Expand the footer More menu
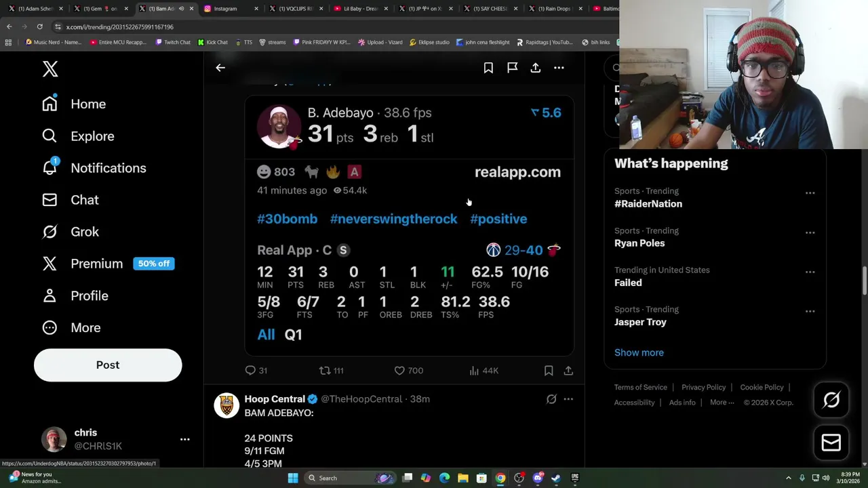 [x=722, y=403]
